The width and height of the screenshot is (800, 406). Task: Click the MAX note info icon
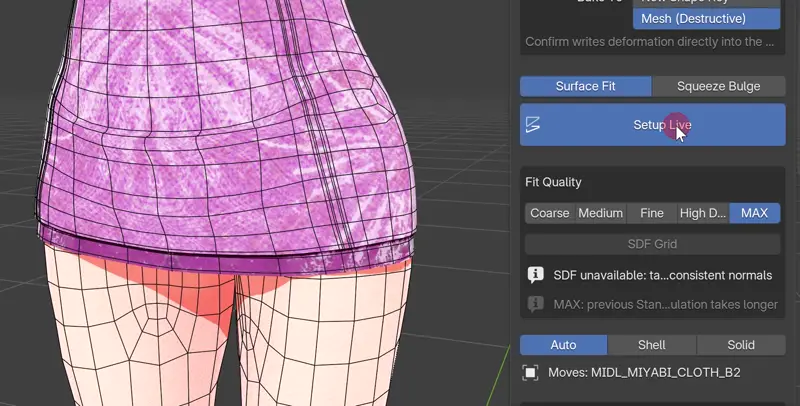[535, 304]
